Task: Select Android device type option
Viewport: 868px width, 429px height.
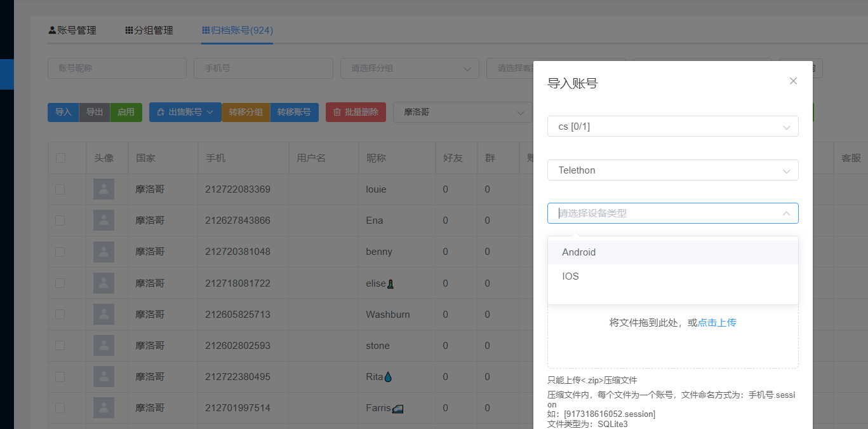Action: pos(578,252)
